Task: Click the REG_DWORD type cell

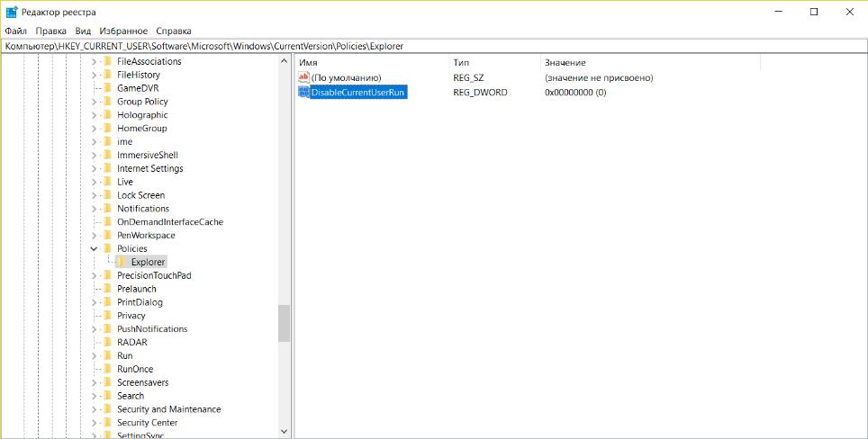Action: coord(480,93)
